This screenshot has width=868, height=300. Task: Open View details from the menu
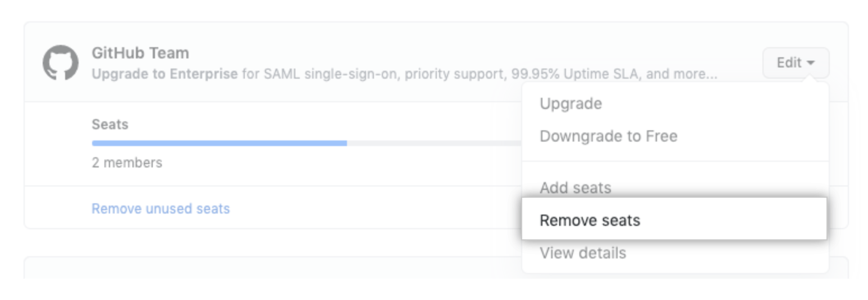pos(583,253)
